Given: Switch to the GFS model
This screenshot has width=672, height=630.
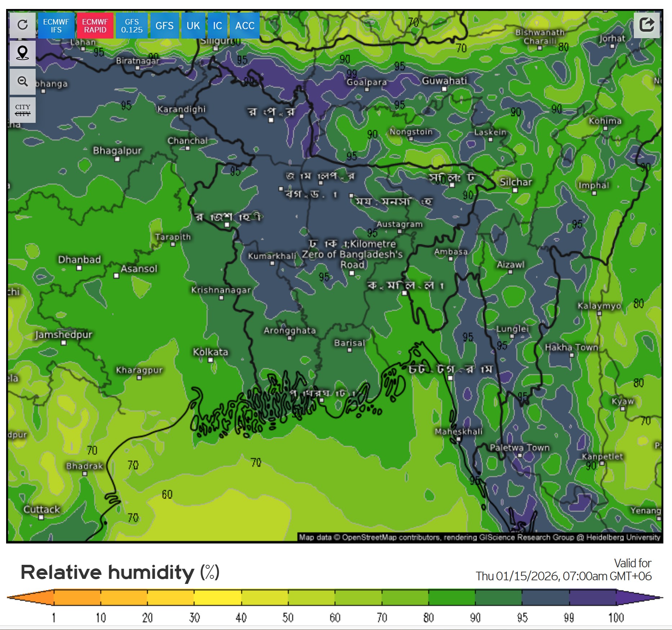Looking at the screenshot, I should [x=164, y=26].
